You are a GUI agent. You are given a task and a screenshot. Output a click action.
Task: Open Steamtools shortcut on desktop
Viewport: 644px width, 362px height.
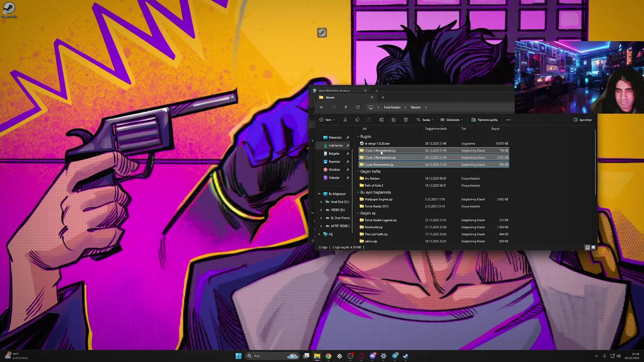pos(9,10)
